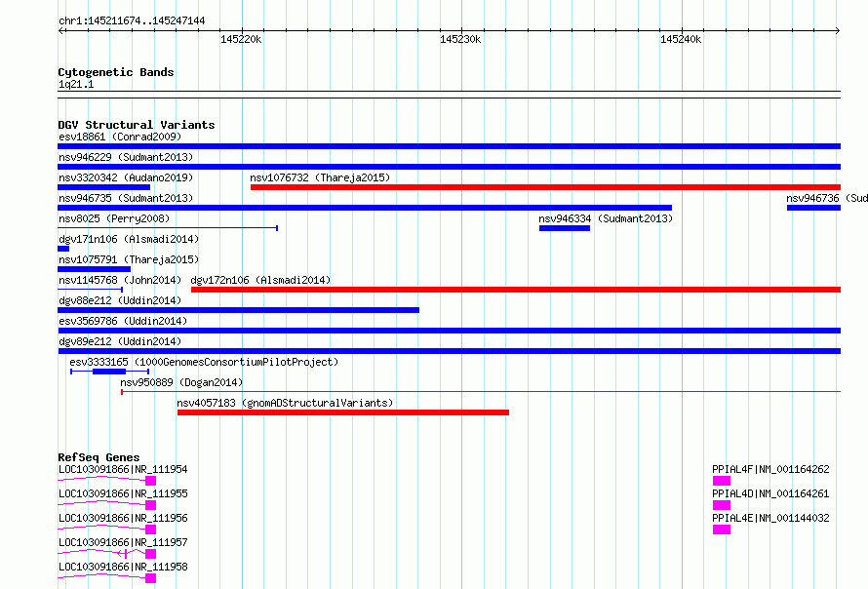Click the thin nsv8025 (Perry2008) line
The width and height of the screenshot is (868, 589).
point(168,228)
